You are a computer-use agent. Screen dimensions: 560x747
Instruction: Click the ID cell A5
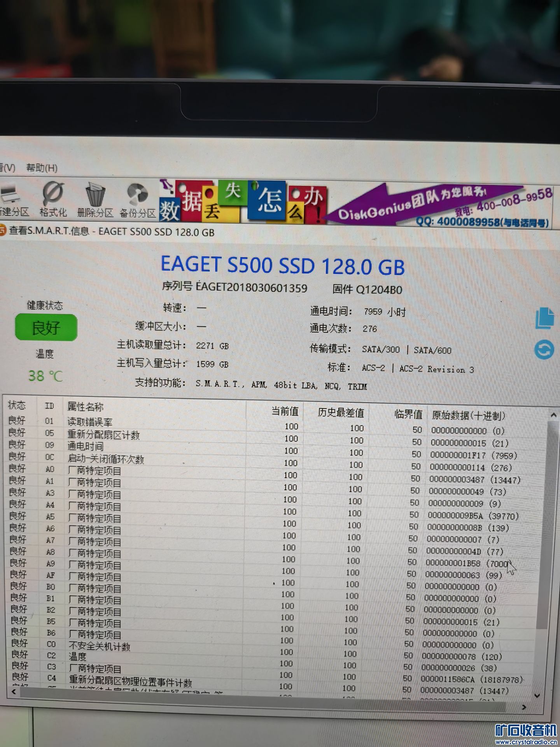(50, 517)
